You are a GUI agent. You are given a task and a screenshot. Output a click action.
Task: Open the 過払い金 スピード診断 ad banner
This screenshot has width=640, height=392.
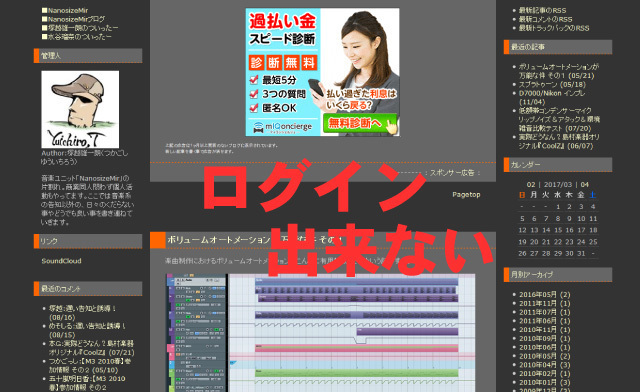tap(322, 72)
